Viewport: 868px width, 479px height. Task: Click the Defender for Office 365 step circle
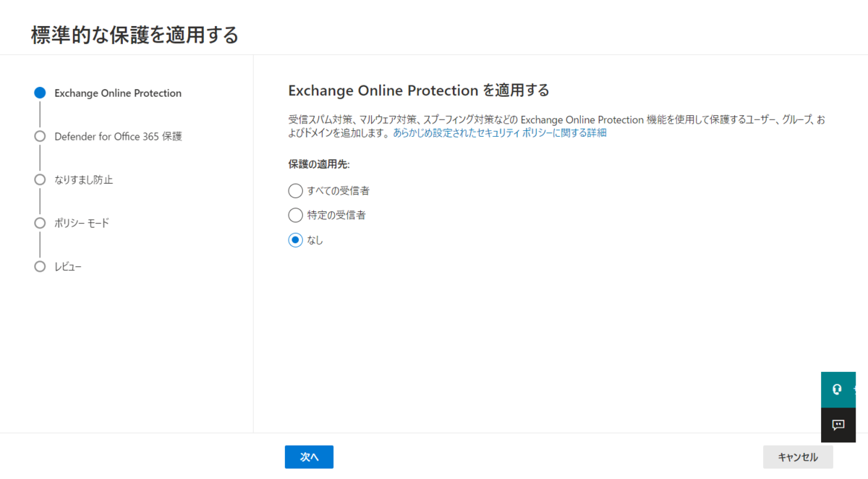pyautogui.click(x=40, y=136)
